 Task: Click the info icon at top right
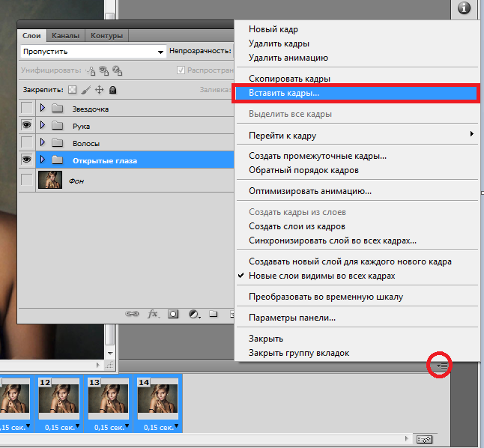pyautogui.click(x=464, y=8)
